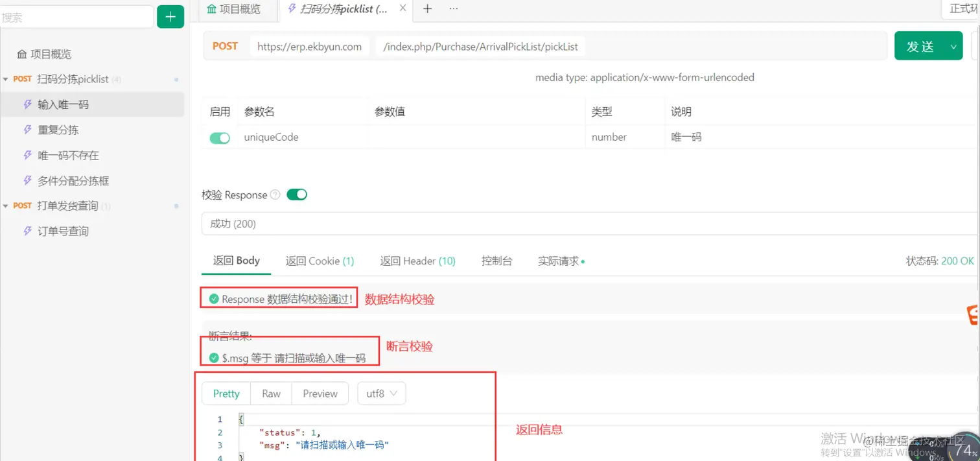Open the tab bar more options ellipsis
The image size is (980, 461).
coord(453,8)
